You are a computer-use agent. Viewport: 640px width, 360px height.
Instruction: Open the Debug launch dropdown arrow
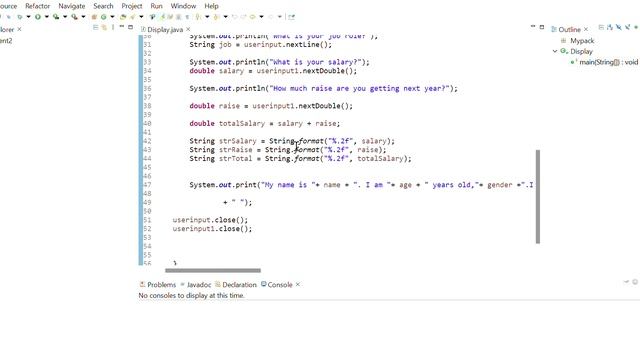coord(29,17)
